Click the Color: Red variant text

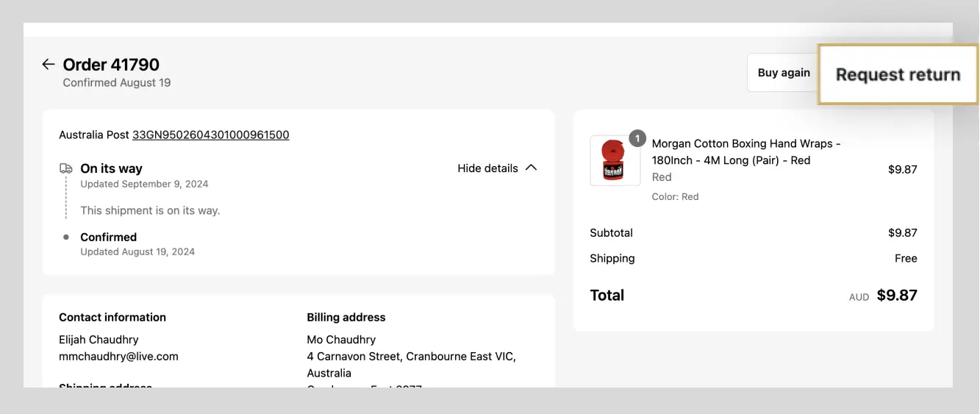tap(675, 197)
